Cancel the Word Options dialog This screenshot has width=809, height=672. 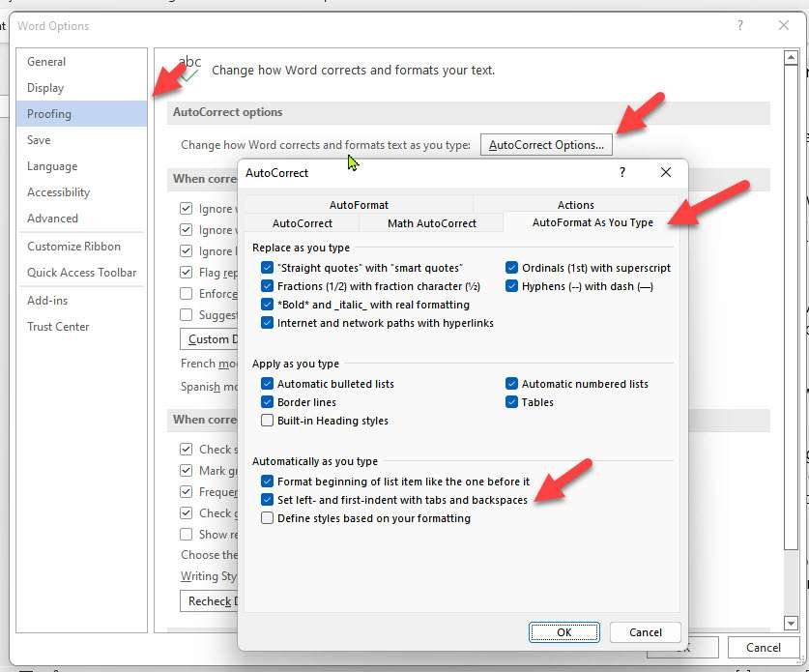click(763, 647)
